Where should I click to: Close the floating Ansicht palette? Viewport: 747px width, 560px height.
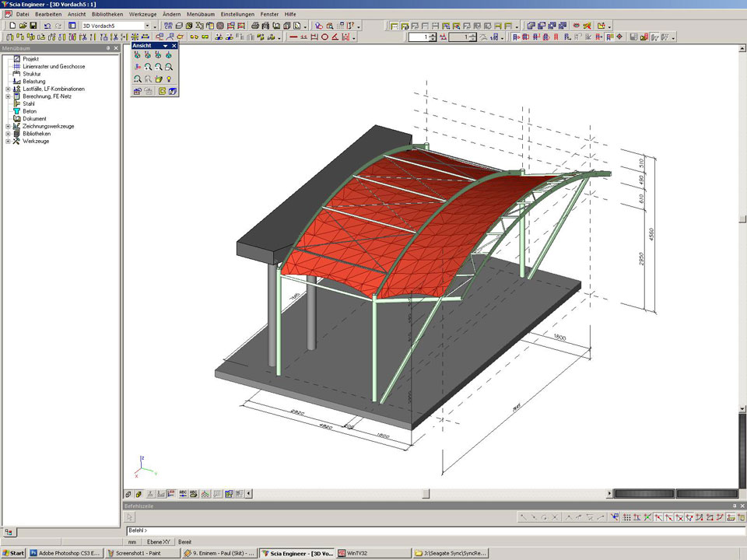pyautogui.click(x=174, y=46)
